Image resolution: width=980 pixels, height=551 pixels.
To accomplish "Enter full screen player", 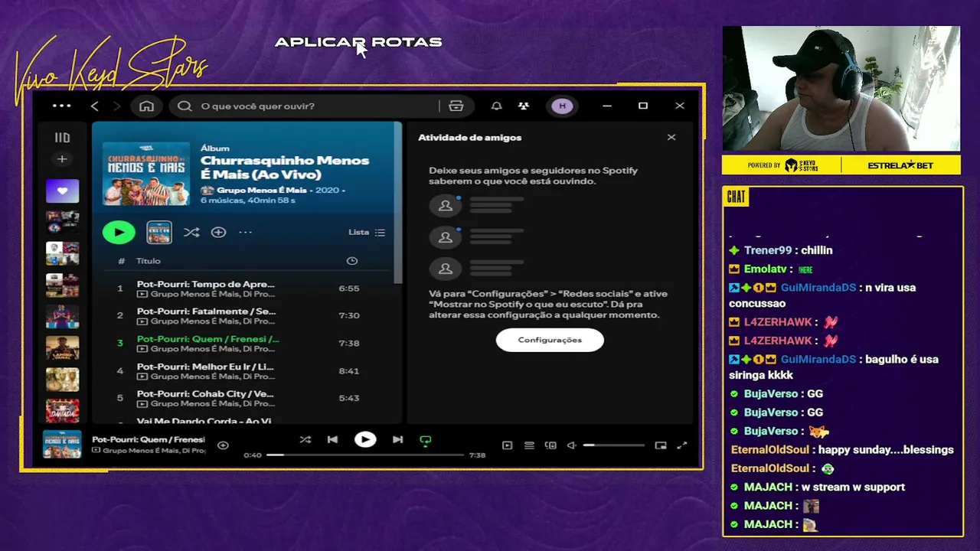I will click(682, 445).
